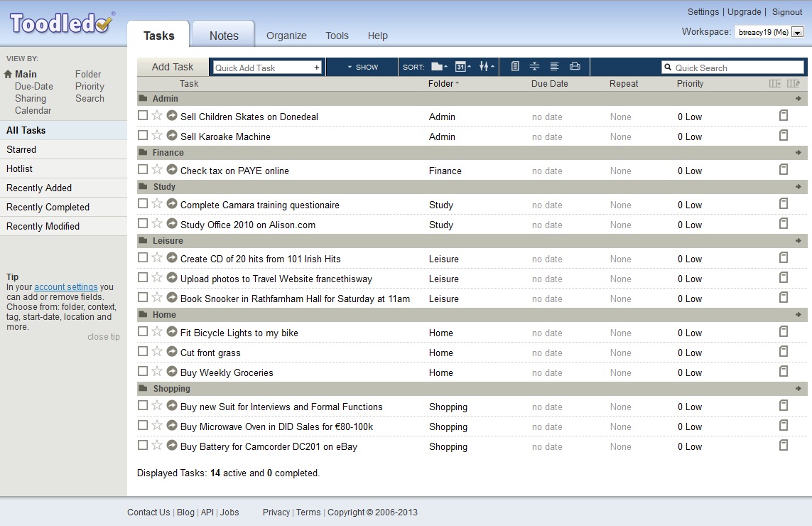Collapse the Home folder section arrow
Image resolution: width=812 pixels, height=526 pixels.
pyautogui.click(x=798, y=315)
